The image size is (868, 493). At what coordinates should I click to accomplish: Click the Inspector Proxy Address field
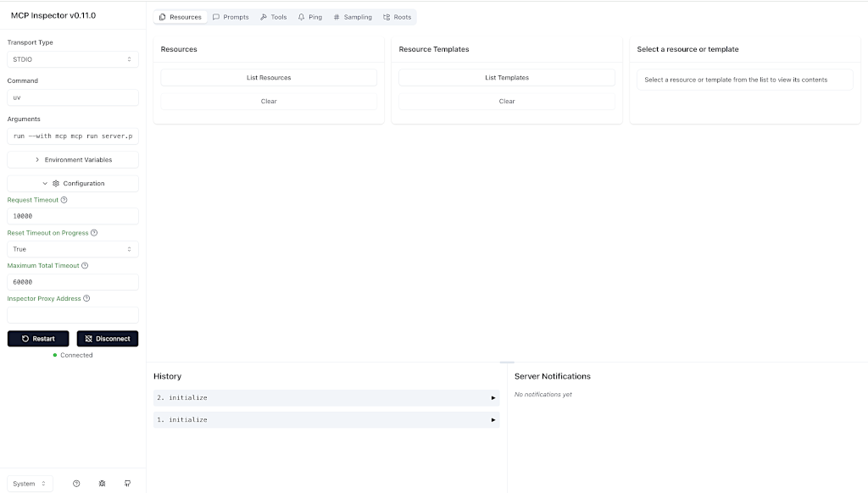click(x=73, y=315)
